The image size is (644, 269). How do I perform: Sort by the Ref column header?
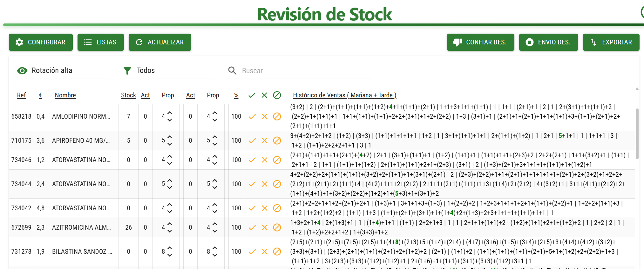tap(21, 95)
